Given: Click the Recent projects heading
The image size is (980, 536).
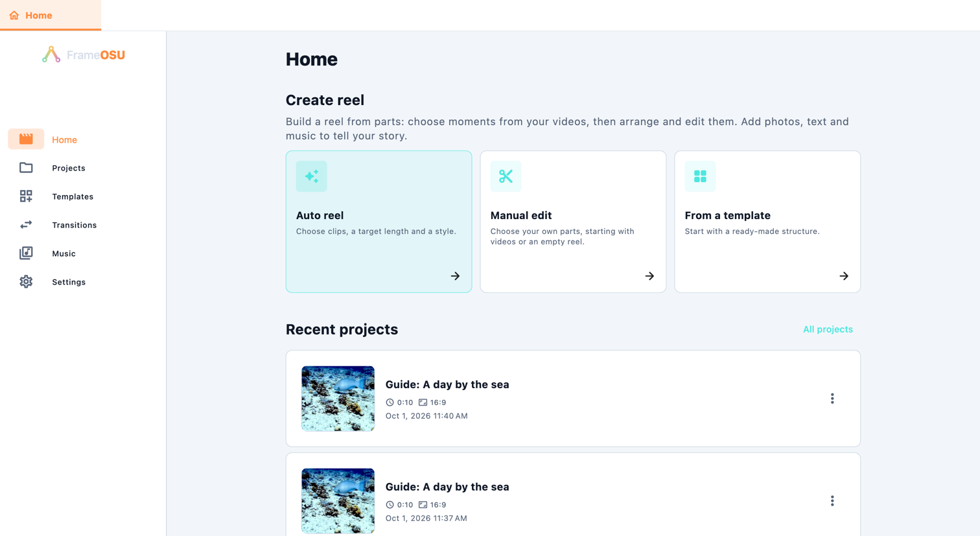Looking at the screenshot, I should 342,329.
